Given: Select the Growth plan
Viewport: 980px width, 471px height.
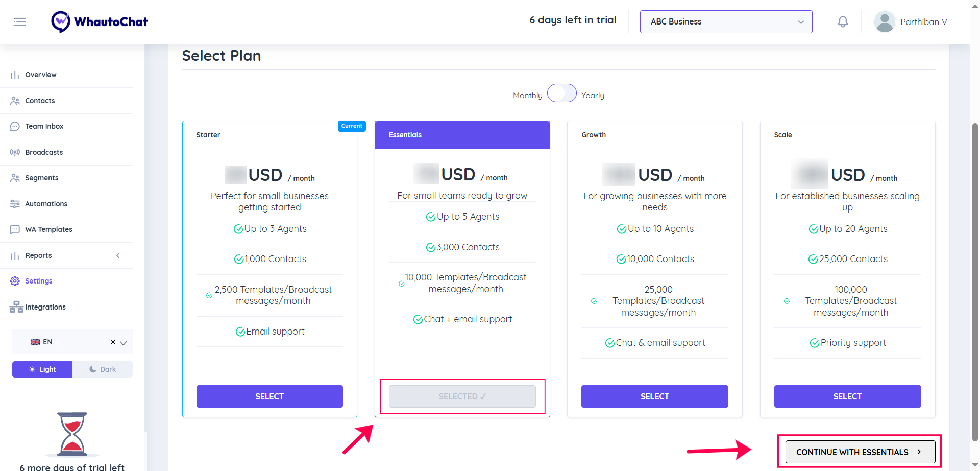Looking at the screenshot, I should coord(654,396).
